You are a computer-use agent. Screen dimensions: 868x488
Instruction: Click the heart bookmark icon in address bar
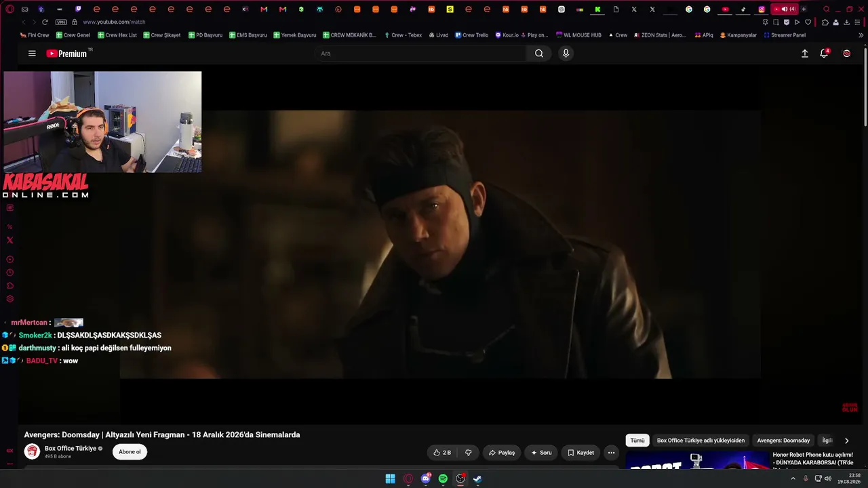pyautogui.click(x=808, y=22)
